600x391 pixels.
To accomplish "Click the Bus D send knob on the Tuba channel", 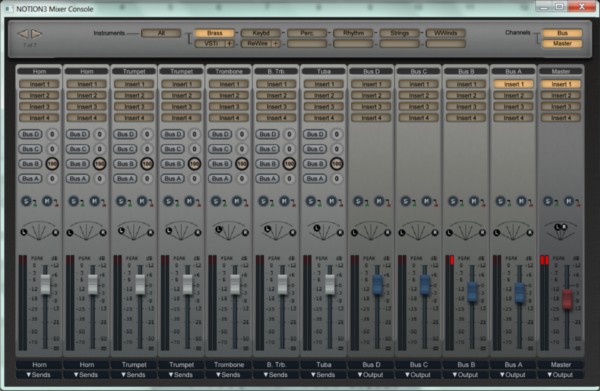I will (337, 134).
